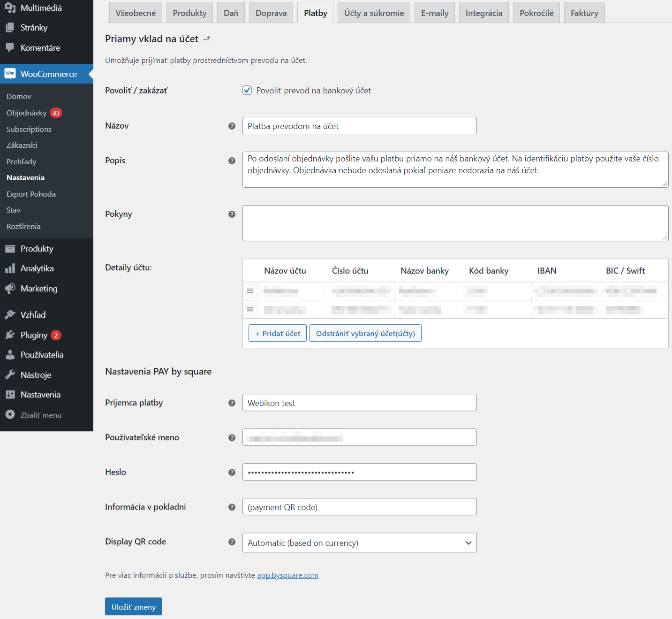Click the return arrow next to Priamy vklad na účet
This screenshot has width=672, height=619.
(x=206, y=39)
